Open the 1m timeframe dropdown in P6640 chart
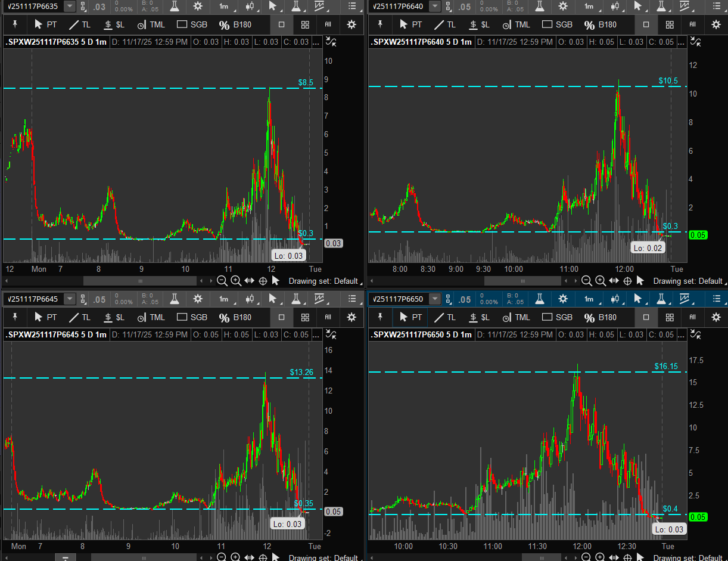Image resolution: width=728 pixels, height=561 pixels. click(589, 6)
